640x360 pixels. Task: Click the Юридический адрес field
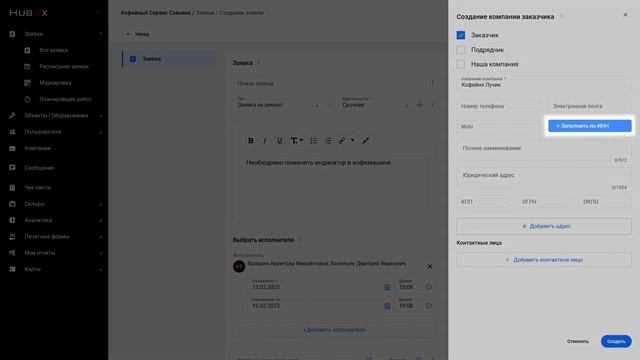point(544,179)
